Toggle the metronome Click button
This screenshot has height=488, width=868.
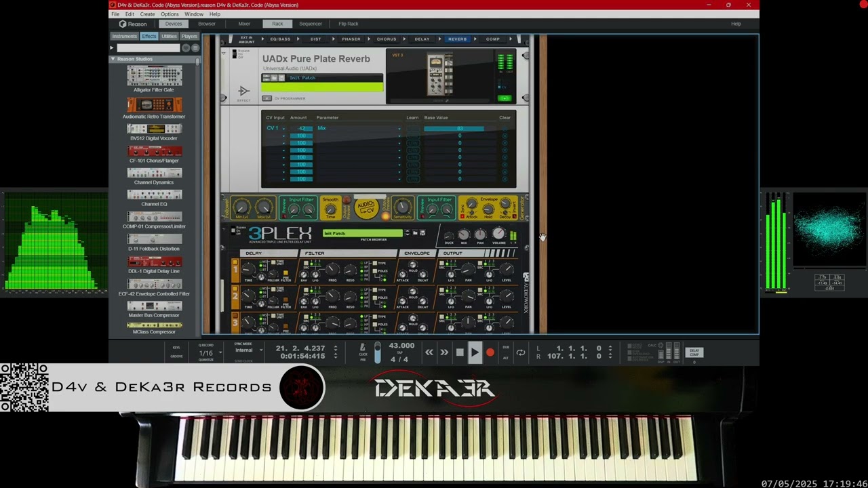coord(363,348)
